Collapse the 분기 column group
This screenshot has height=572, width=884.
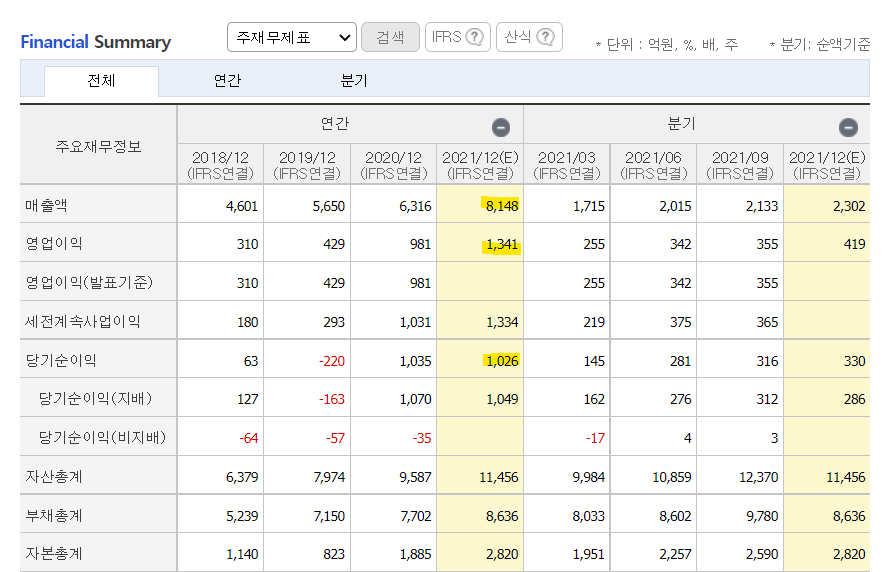848,127
